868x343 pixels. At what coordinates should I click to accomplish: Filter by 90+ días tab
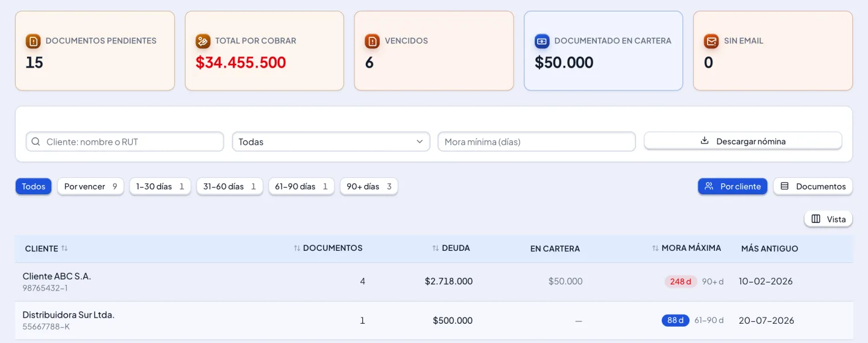(x=369, y=186)
